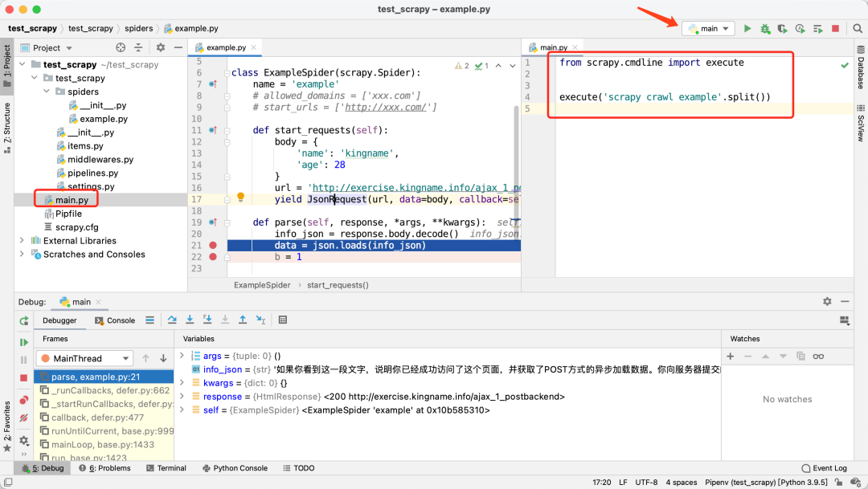Image resolution: width=868 pixels, height=489 pixels.
Task: Resume program in debug sidebar
Action: 24,342
